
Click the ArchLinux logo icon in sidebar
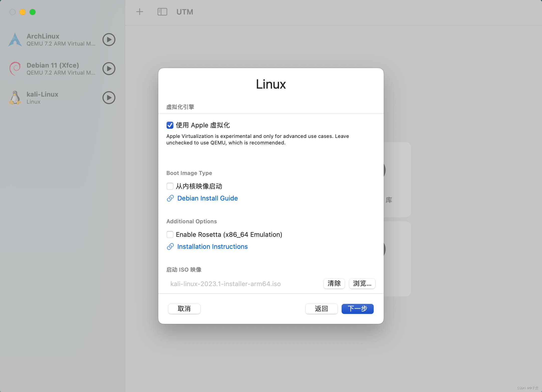coord(15,40)
